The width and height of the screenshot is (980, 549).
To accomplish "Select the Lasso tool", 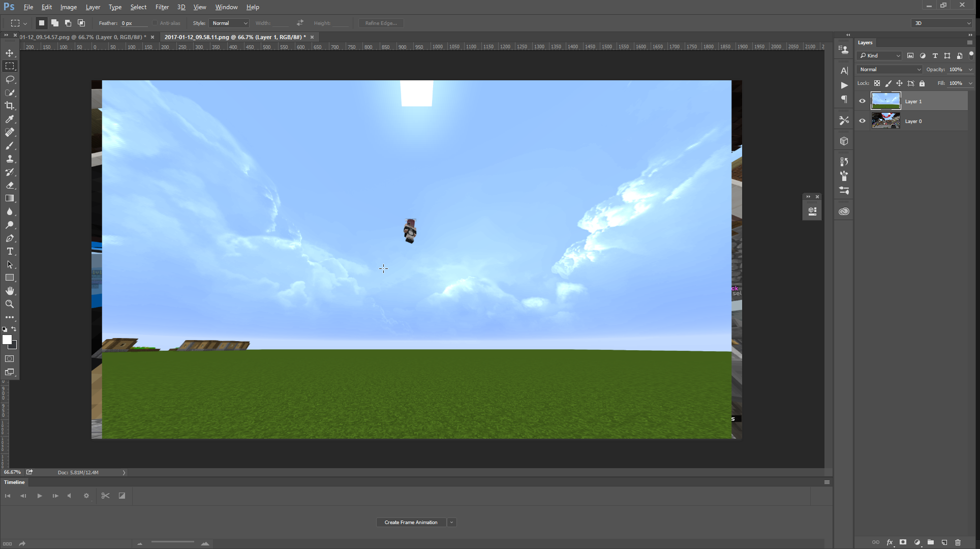I will [10, 79].
